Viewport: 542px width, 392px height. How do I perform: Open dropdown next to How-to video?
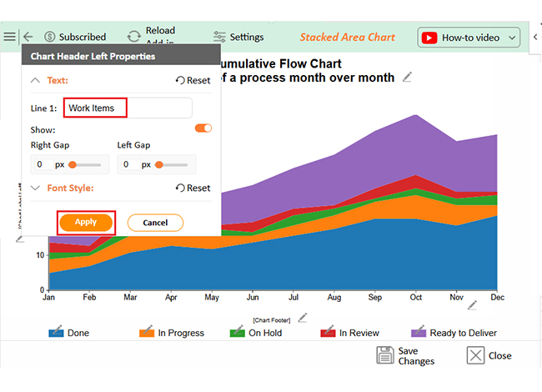click(511, 38)
